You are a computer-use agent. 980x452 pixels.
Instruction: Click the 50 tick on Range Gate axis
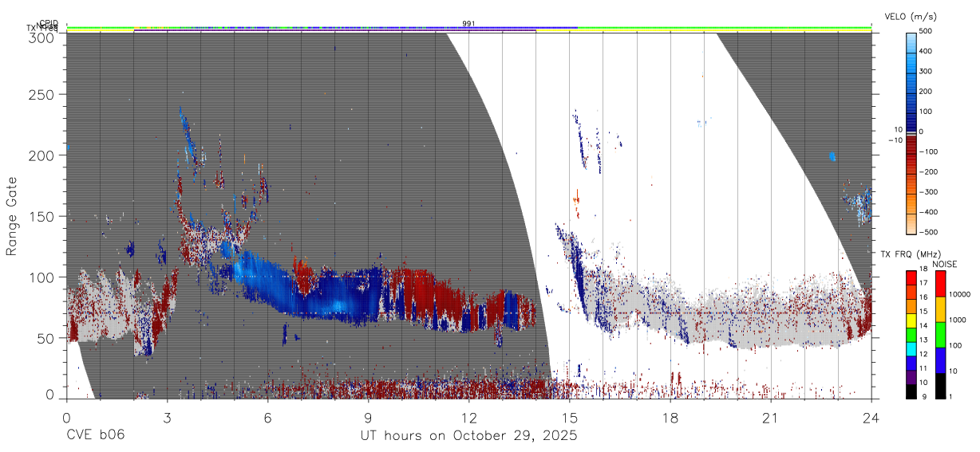pyautogui.click(x=46, y=338)
